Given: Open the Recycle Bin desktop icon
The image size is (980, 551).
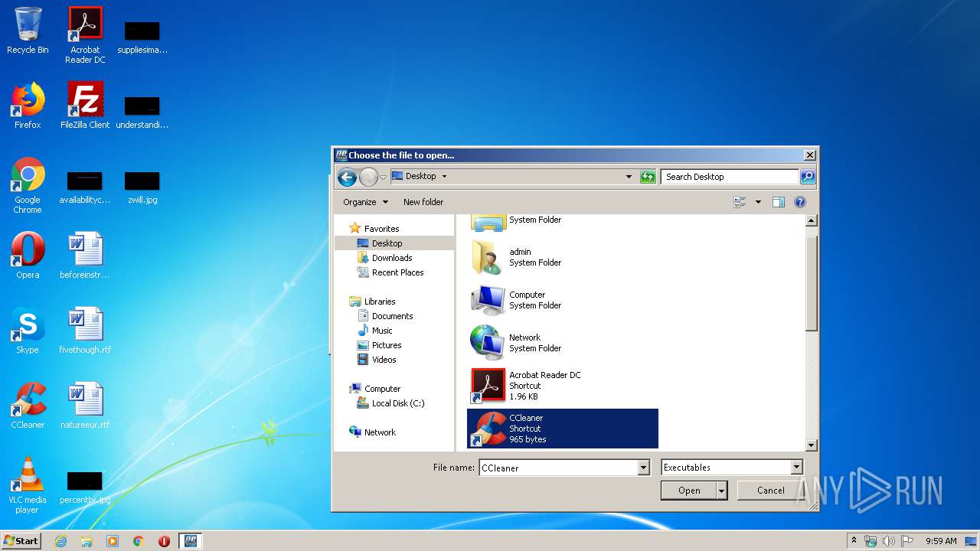Looking at the screenshot, I should (28, 31).
